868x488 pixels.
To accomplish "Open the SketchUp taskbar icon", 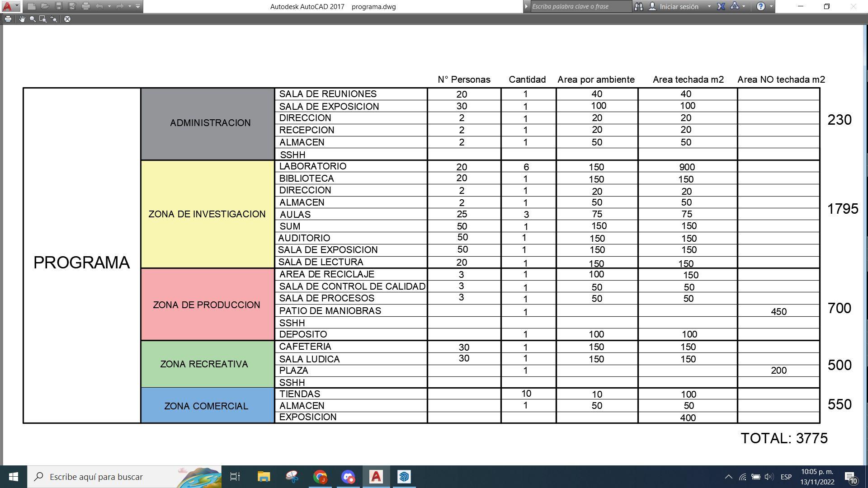I will 404,477.
